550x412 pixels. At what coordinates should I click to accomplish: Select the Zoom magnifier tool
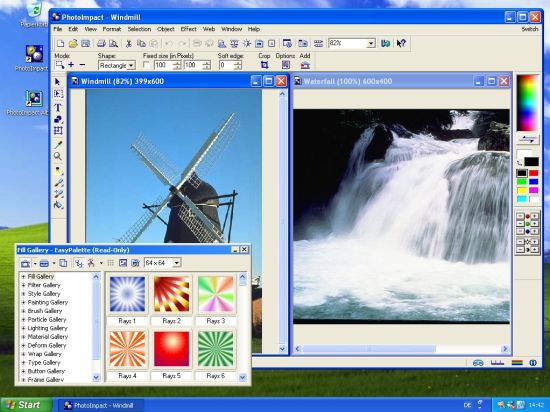[x=58, y=156]
